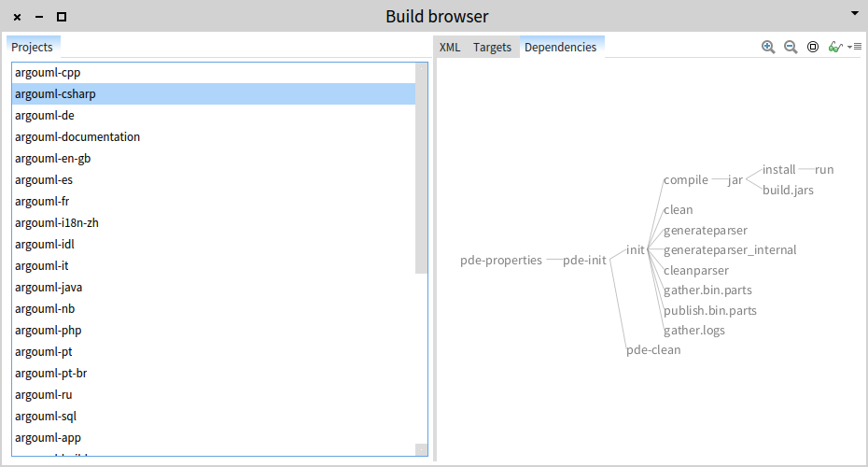Click the pde-properties graph node
The image size is (868, 467).
coord(501,261)
